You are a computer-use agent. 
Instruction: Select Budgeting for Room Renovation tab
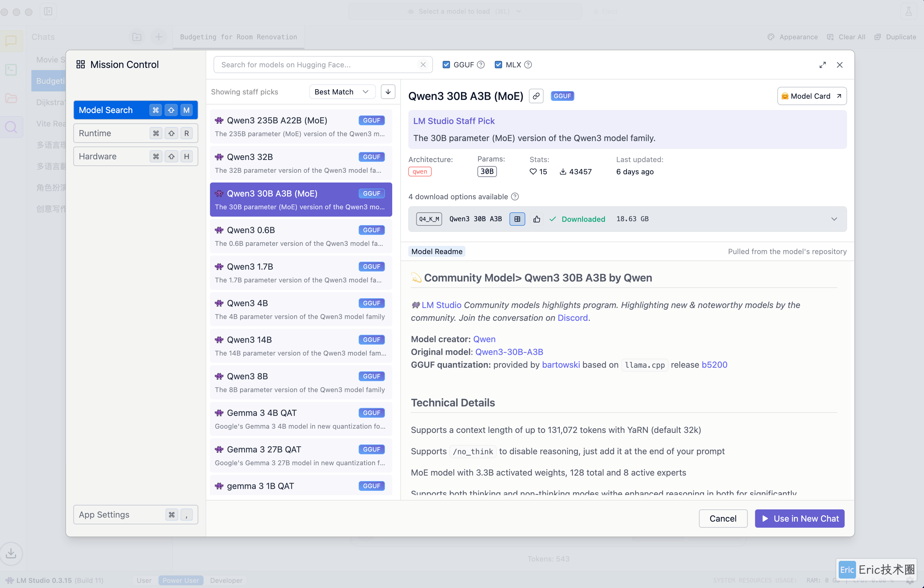[238, 37]
